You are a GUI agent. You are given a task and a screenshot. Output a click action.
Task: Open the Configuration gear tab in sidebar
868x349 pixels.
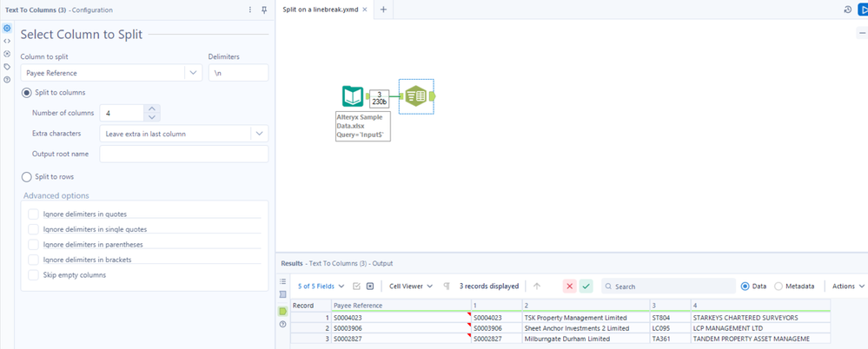click(7, 28)
